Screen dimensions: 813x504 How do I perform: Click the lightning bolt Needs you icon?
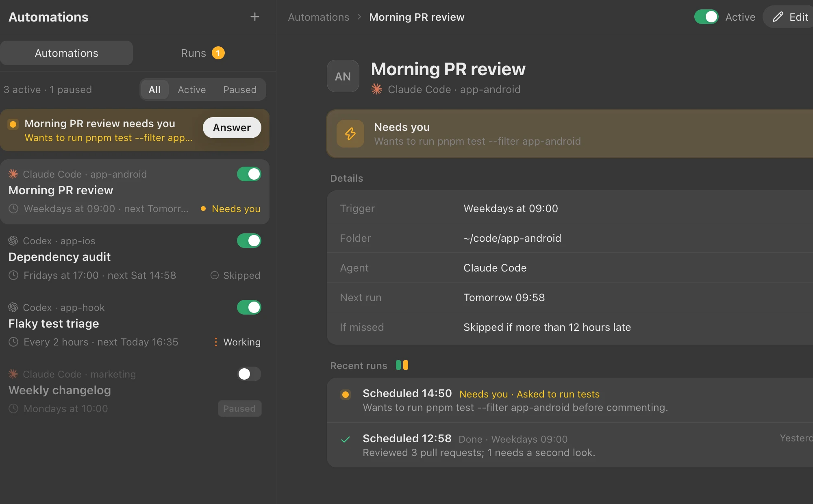tap(350, 133)
